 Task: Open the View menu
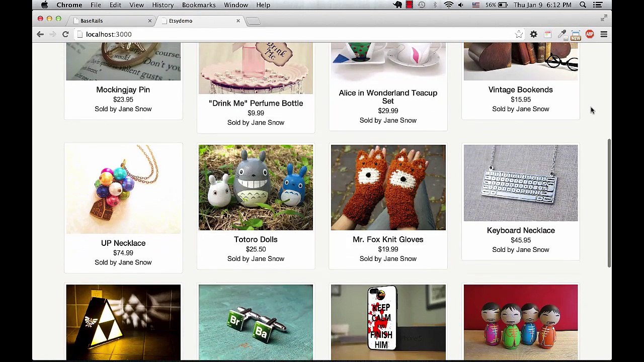[136, 5]
